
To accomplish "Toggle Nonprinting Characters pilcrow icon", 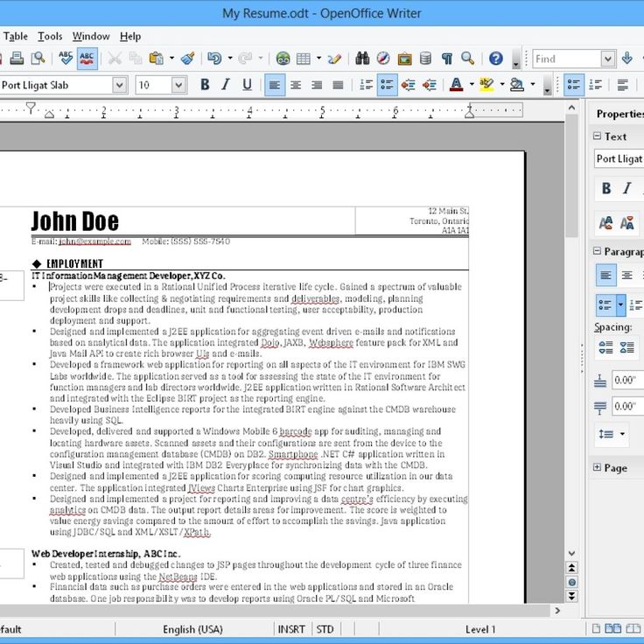I will 447,59.
